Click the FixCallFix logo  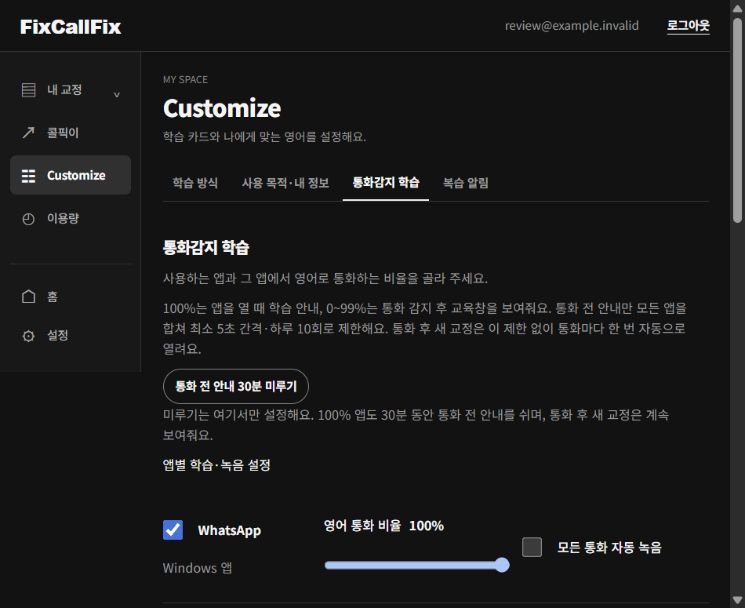[x=70, y=27]
